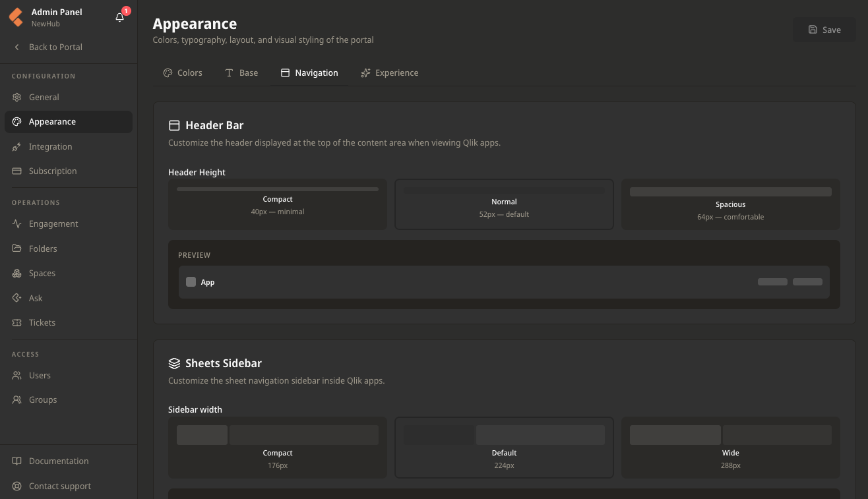Viewport: 868px width, 499px height.
Task: Click the Contact support lifebuoy icon
Action: pos(17,486)
